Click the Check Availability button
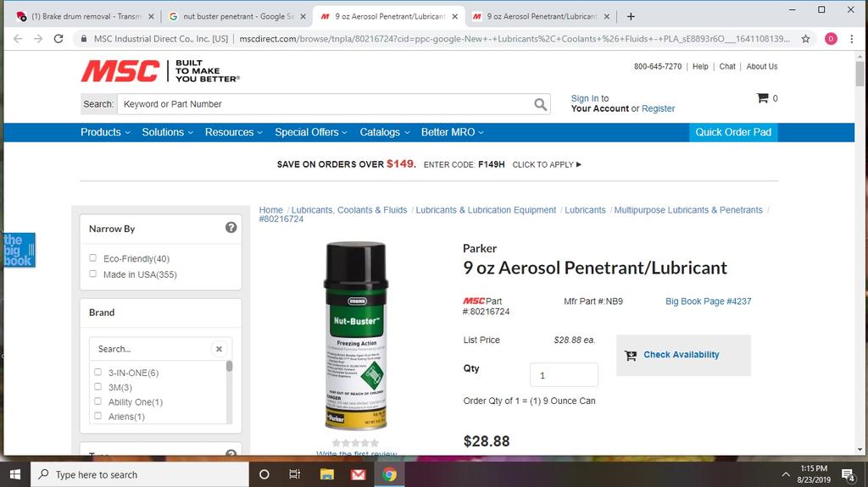Image resolution: width=868 pixels, height=487 pixels. point(683,355)
